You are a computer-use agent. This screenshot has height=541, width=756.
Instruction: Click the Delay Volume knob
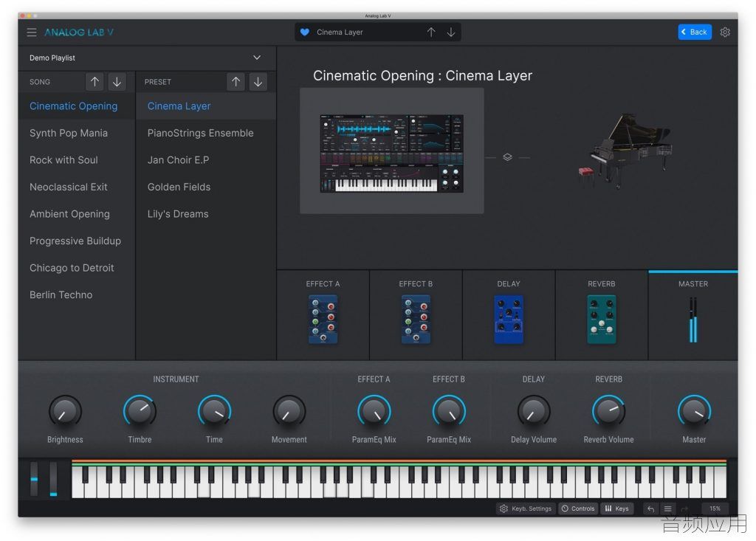tap(534, 412)
